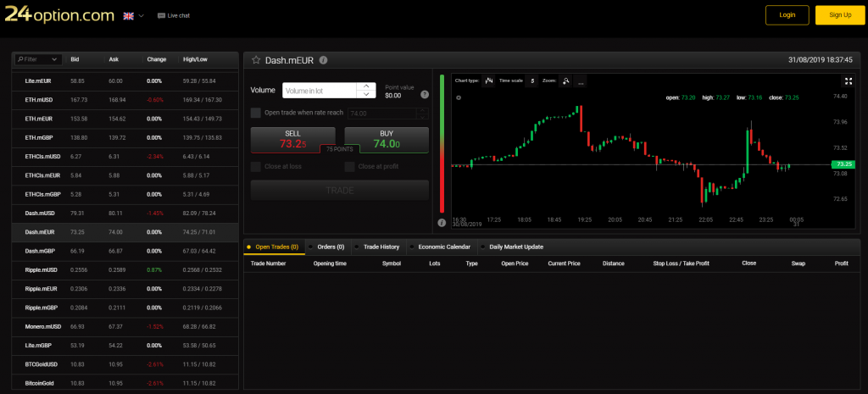Select BTCGoldUSD instrument

point(125,364)
